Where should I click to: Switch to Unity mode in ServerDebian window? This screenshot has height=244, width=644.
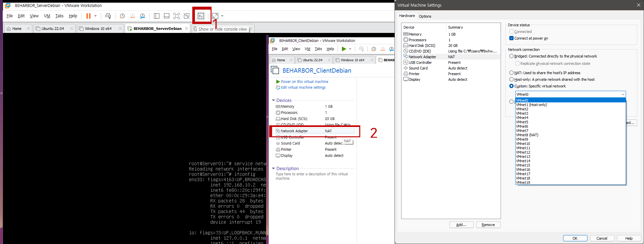(x=187, y=16)
